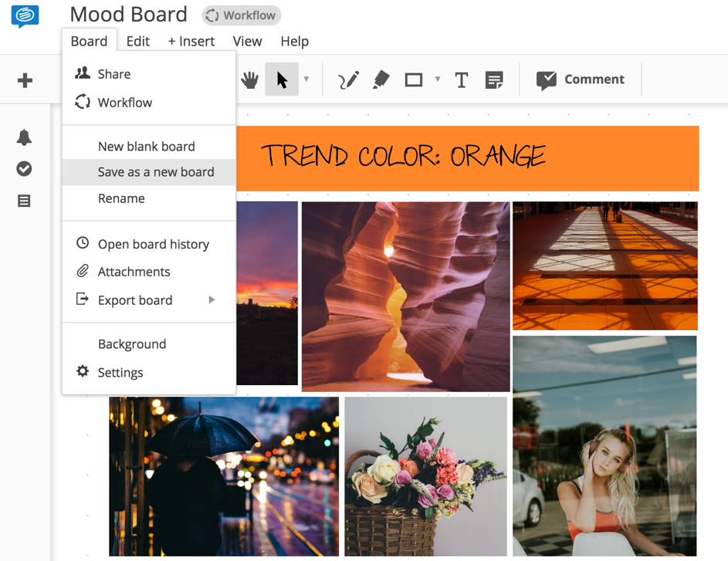Screen dimensions: 728x561
Task: Select the Text tool
Action: 462,80
